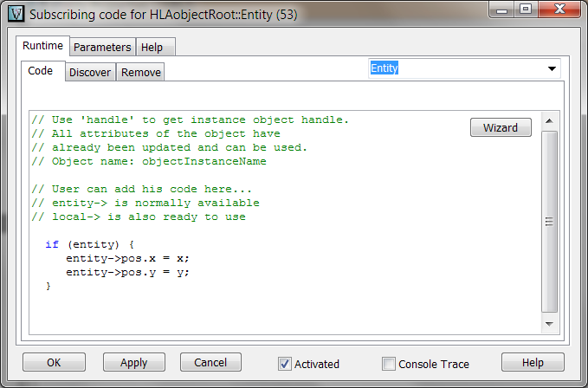Switch to the Remove sub-tab
Image resolution: width=588 pixels, height=388 pixels.
pos(140,73)
